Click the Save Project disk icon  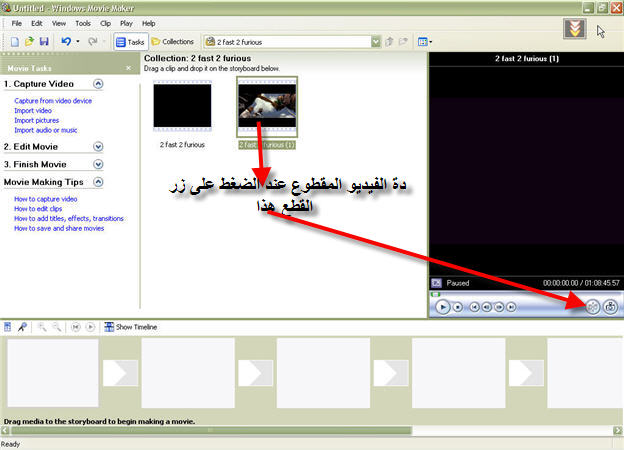43,42
